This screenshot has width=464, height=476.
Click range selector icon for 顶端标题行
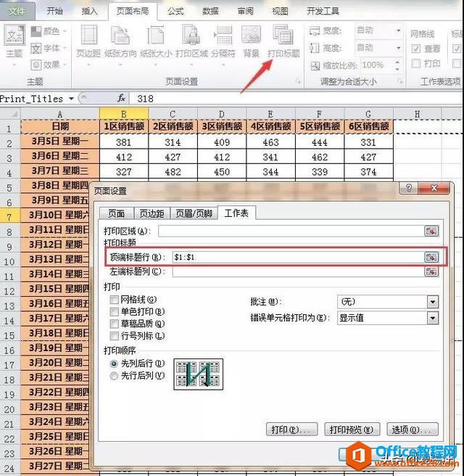point(431,257)
